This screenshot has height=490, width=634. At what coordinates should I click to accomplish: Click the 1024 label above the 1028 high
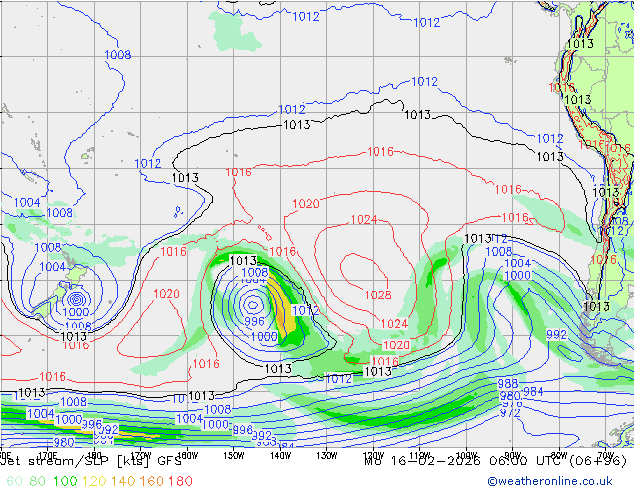point(364,220)
